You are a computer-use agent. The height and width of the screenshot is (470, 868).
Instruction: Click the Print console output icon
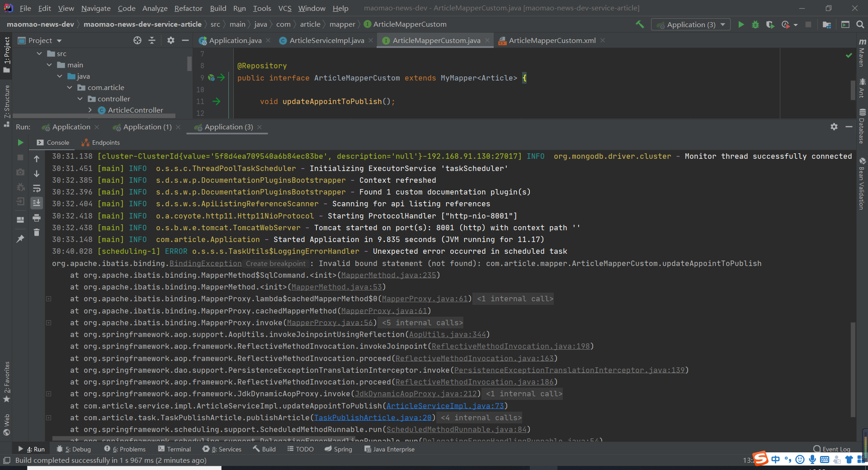click(37, 218)
